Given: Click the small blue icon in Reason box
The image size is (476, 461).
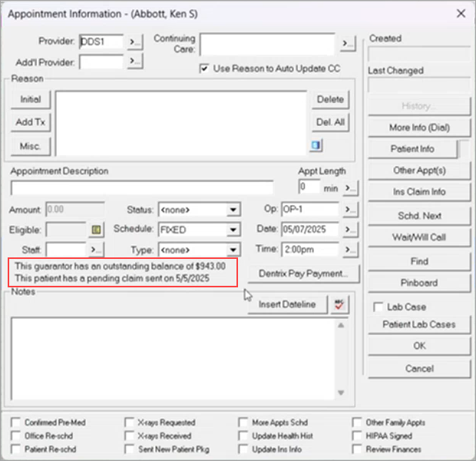Looking at the screenshot, I should tap(316, 144).
